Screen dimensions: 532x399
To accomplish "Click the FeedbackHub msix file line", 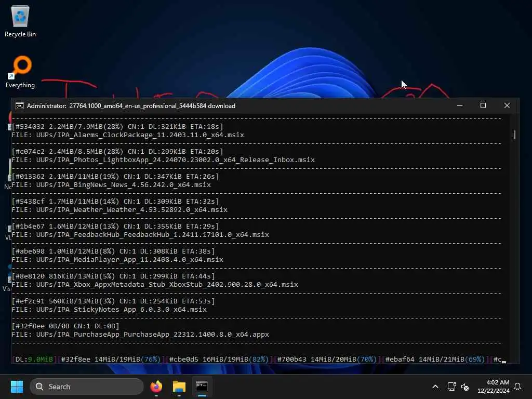I will coord(140,235).
